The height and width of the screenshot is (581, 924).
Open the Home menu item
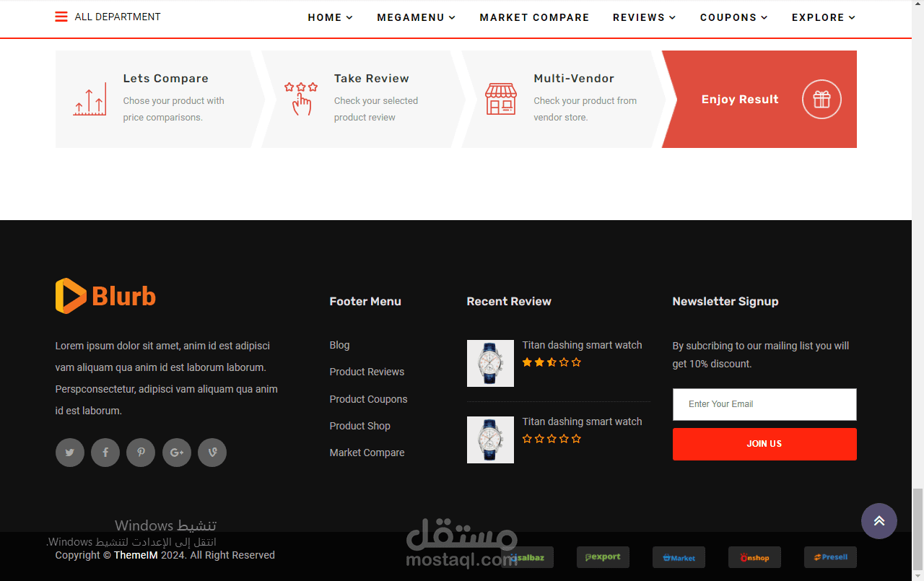[325, 17]
